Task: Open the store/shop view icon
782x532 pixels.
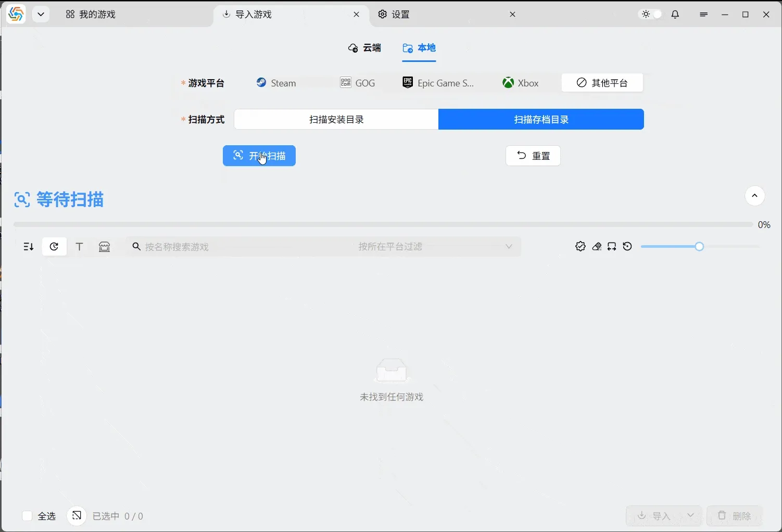Action: click(x=105, y=246)
